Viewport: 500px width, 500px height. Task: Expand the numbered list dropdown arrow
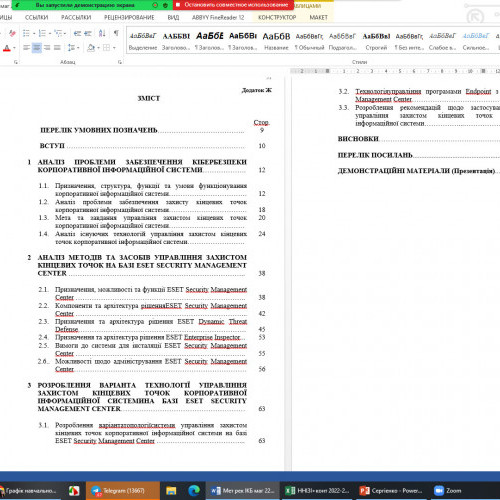click(x=49, y=33)
